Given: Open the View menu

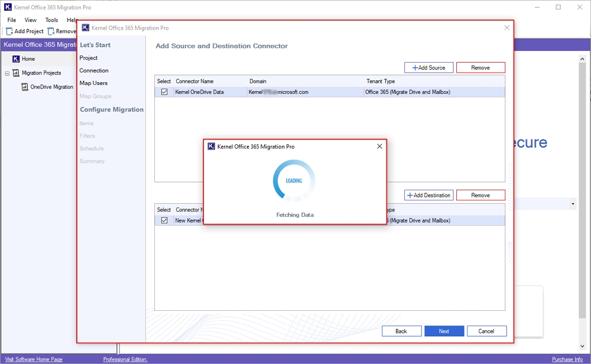Looking at the screenshot, I should pyautogui.click(x=31, y=20).
